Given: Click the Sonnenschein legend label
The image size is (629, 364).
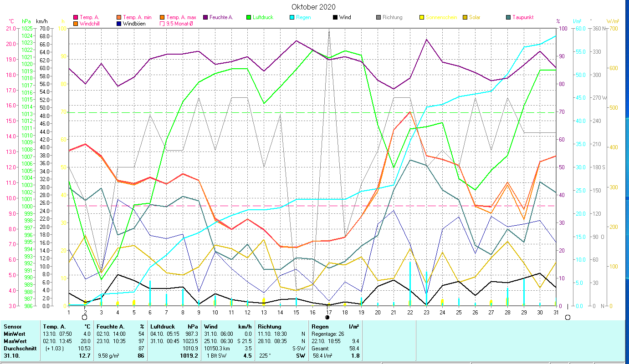Looking at the screenshot, I should (x=440, y=17).
